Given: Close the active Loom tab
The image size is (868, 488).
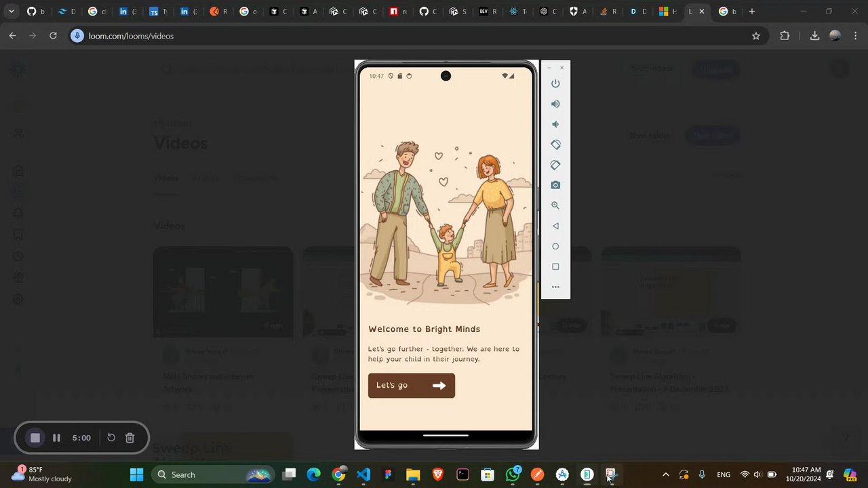Looking at the screenshot, I should click(x=702, y=12).
